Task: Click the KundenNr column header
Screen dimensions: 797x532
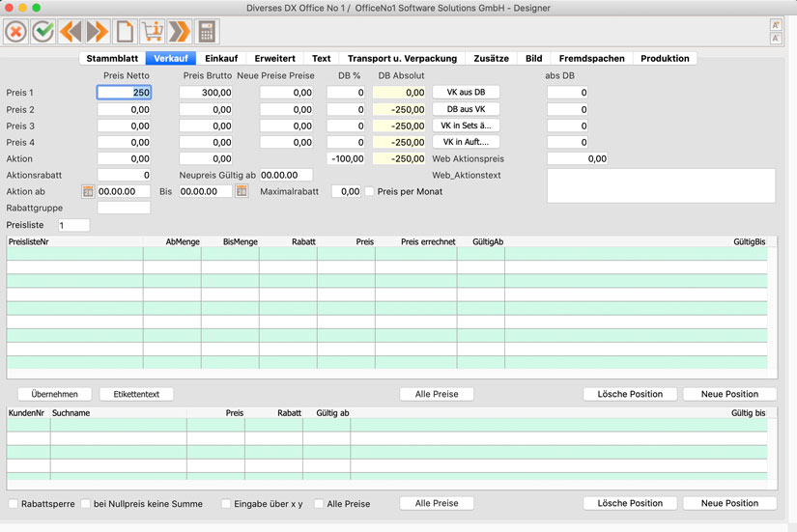Action: pyautogui.click(x=28, y=413)
